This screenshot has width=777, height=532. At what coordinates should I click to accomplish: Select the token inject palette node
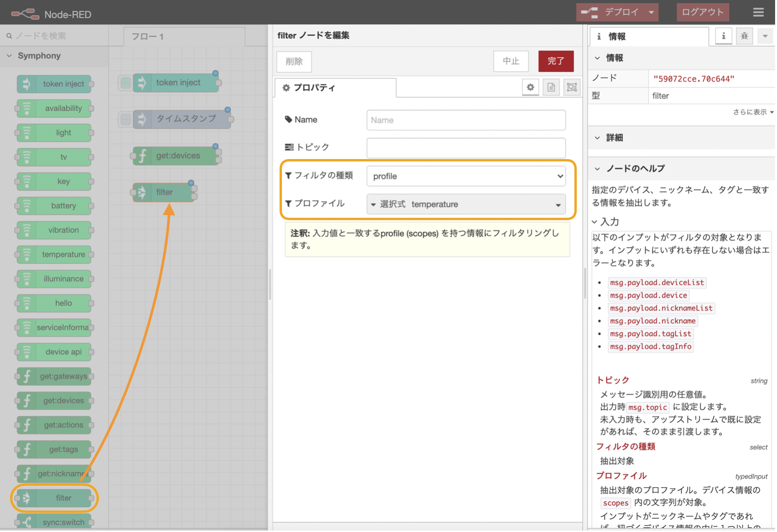pos(54,84)
